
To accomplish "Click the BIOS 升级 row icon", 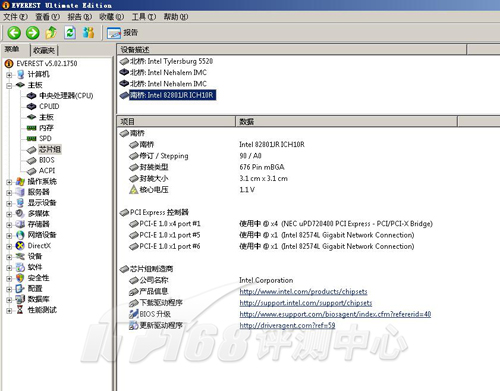I will [x=134, y=314].
